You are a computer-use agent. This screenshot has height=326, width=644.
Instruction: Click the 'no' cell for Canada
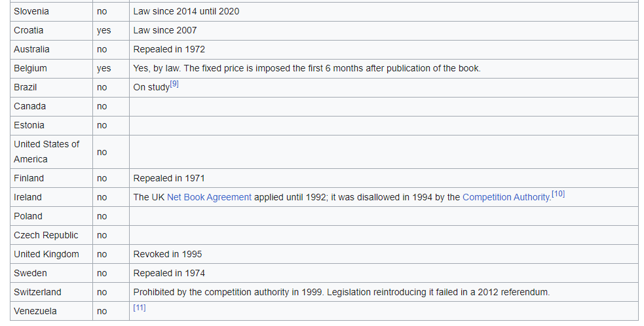[x=111, y=107]
